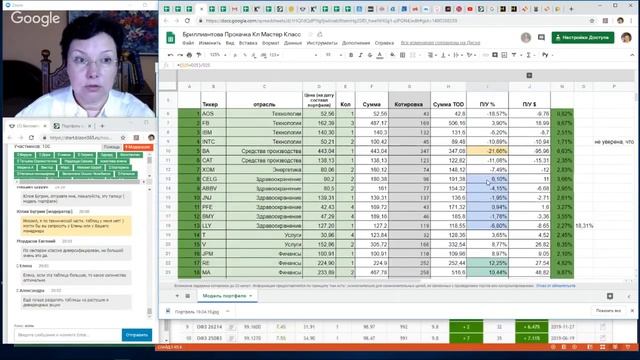Reload the webinar chat browser page
Image resolution: width=640 pixels, height=360 pixels.
coord(31,138)
